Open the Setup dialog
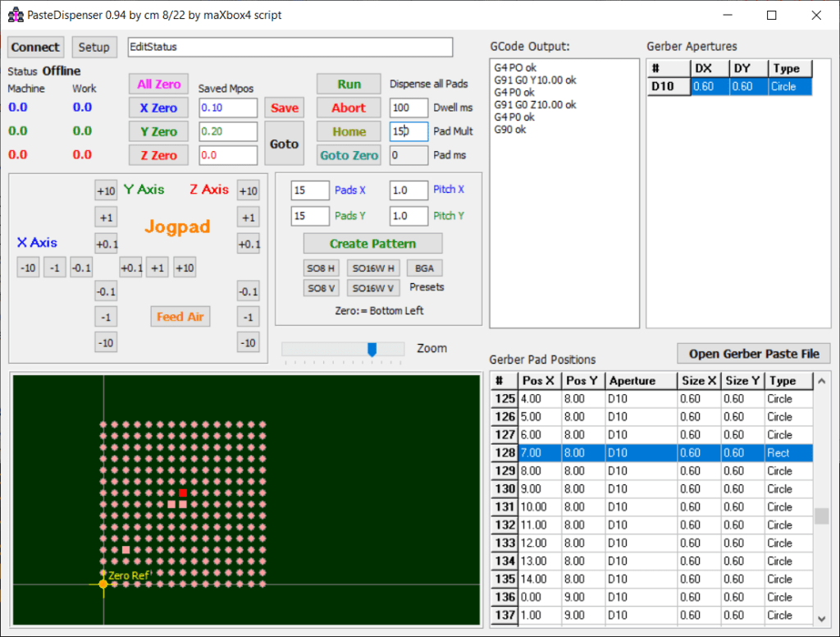Viewport: 840px width, 637px height. (x=94, y=47)
